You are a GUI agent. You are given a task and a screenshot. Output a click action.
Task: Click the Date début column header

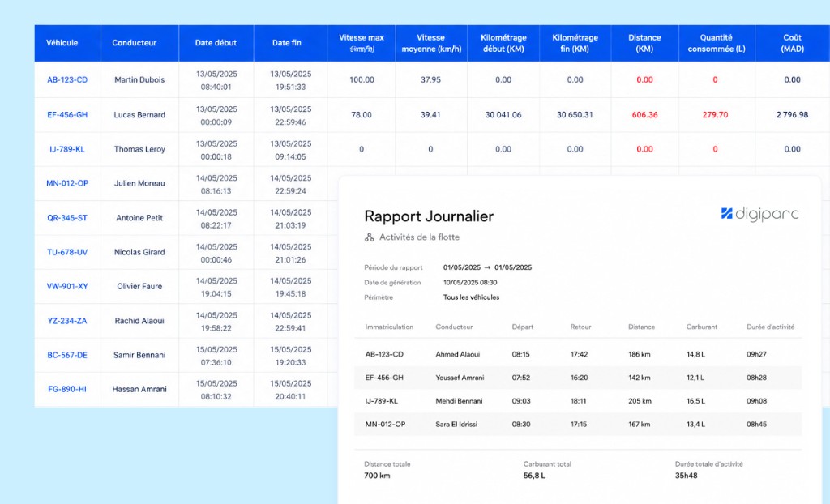(216, 43)
